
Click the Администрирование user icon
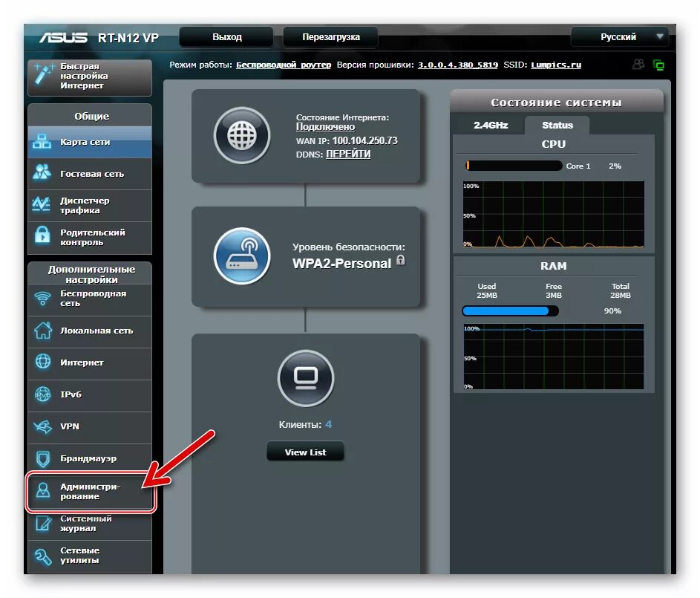(x=43, y=490)
